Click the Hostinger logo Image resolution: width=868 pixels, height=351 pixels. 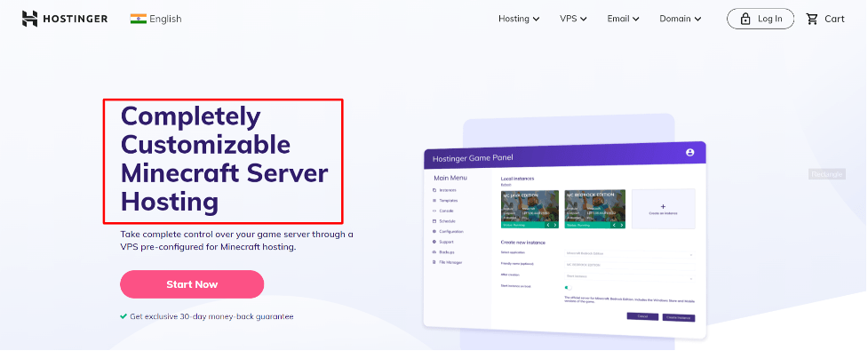65,19
